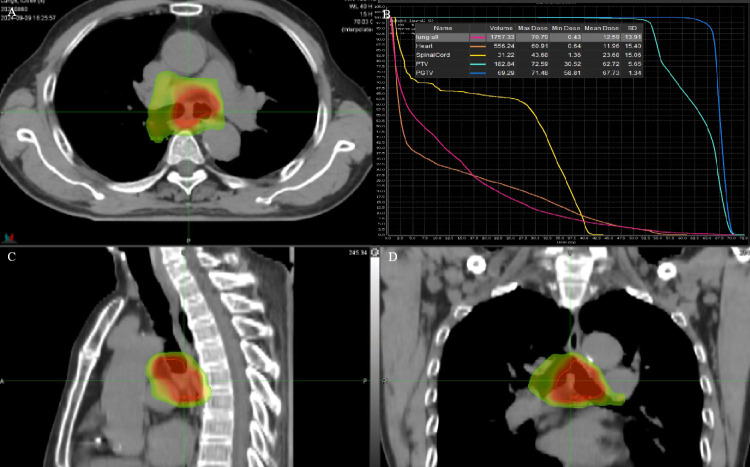
Task: Click PGTV SD value 1.34
Action: click(634, 73)
